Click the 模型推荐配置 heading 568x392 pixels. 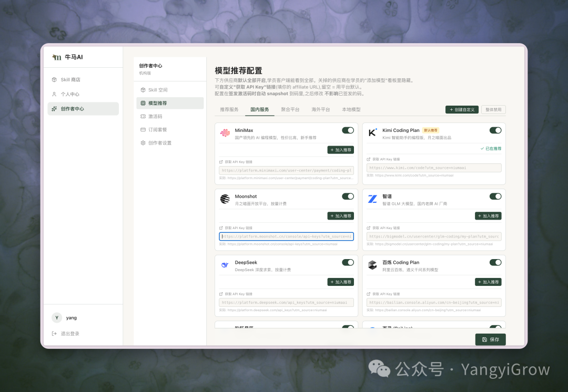point(238,70)
